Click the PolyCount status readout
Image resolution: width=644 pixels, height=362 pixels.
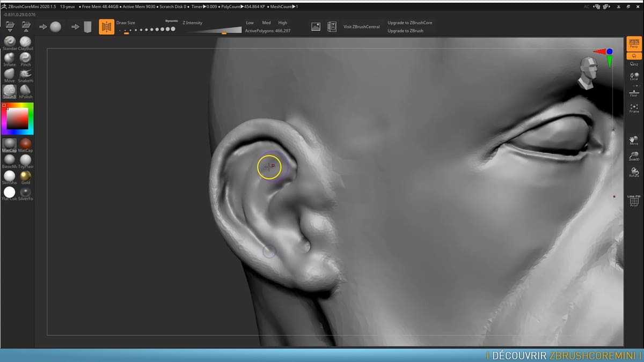(x=243, y=7)
